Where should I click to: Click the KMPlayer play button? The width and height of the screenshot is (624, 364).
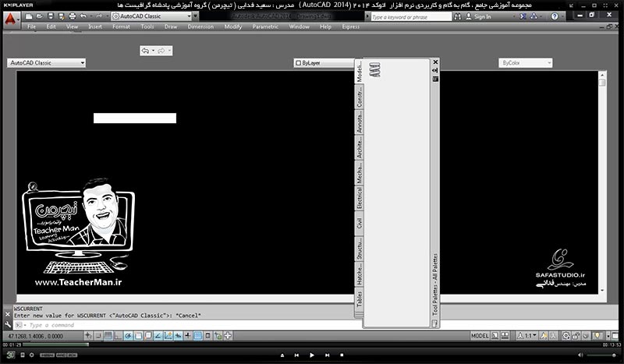[x=311, y=355]
